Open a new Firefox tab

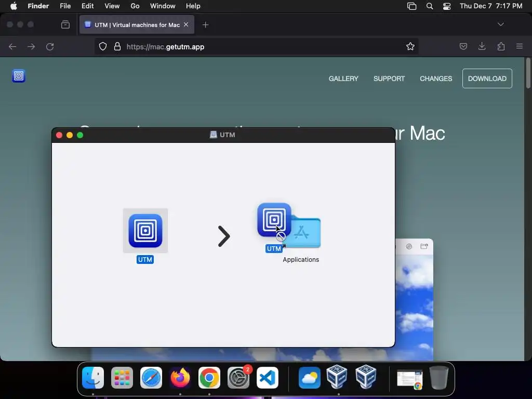pos(205,25)
